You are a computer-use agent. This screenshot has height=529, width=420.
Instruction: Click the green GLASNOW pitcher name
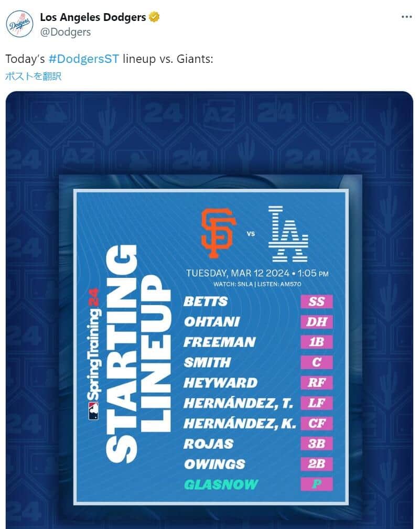220,484
